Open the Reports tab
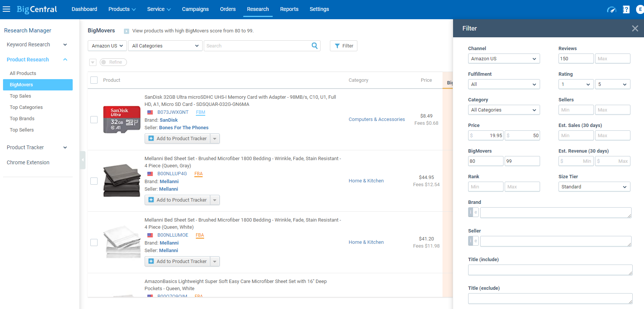This screenshot has height=309, width=644. point(289,9)
